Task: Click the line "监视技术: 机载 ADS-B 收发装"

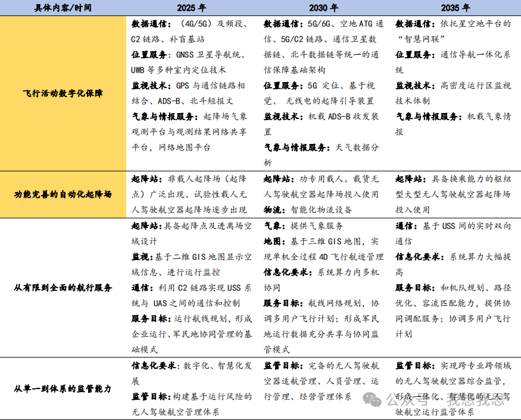Action: 322,117
